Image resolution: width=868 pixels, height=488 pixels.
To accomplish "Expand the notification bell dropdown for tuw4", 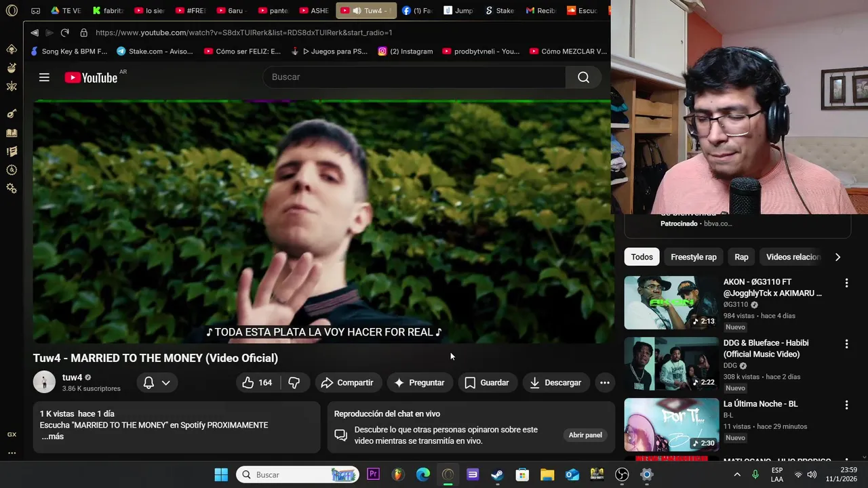I will 157,383.
